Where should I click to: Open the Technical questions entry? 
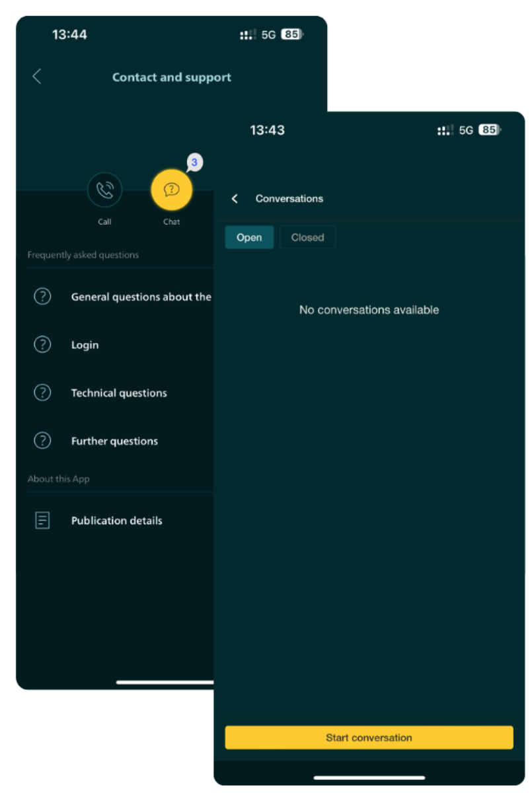119,393
